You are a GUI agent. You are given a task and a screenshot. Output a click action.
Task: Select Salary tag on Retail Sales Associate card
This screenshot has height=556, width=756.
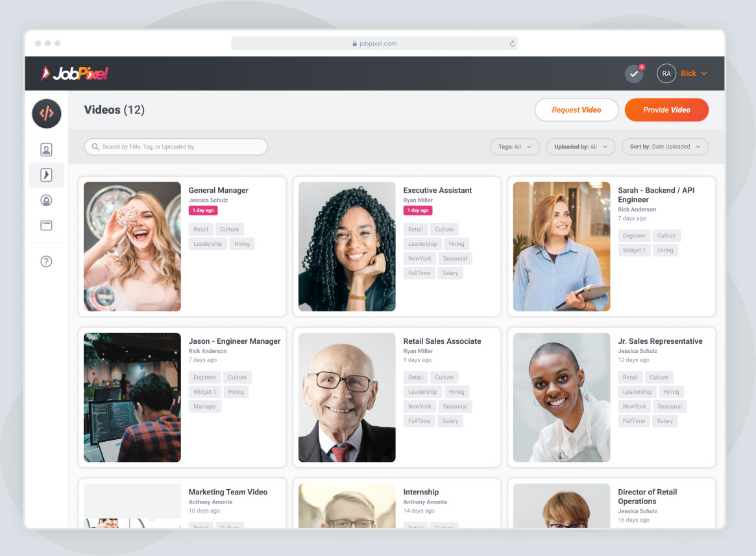coord(450,421)
